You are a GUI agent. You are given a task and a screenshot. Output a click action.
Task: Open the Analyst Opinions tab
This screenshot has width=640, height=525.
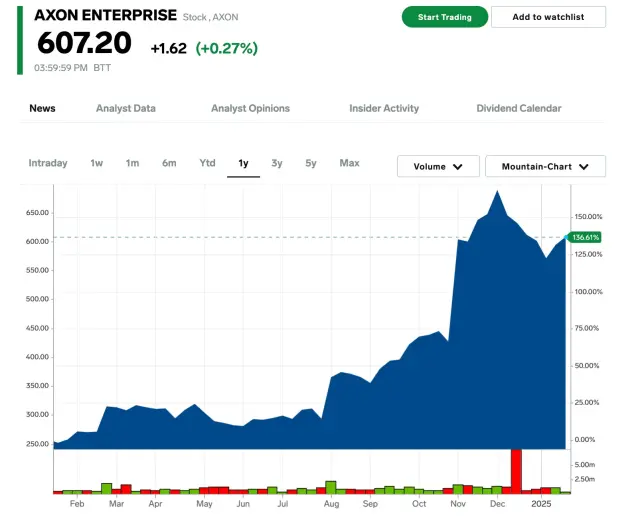[250, 108]
